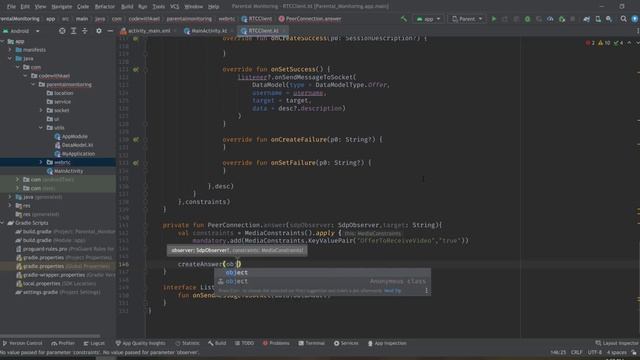This screenshot has width=640, height=360.
Task: Choose first 'object' completion suggestion
Action: click(322, 273)
